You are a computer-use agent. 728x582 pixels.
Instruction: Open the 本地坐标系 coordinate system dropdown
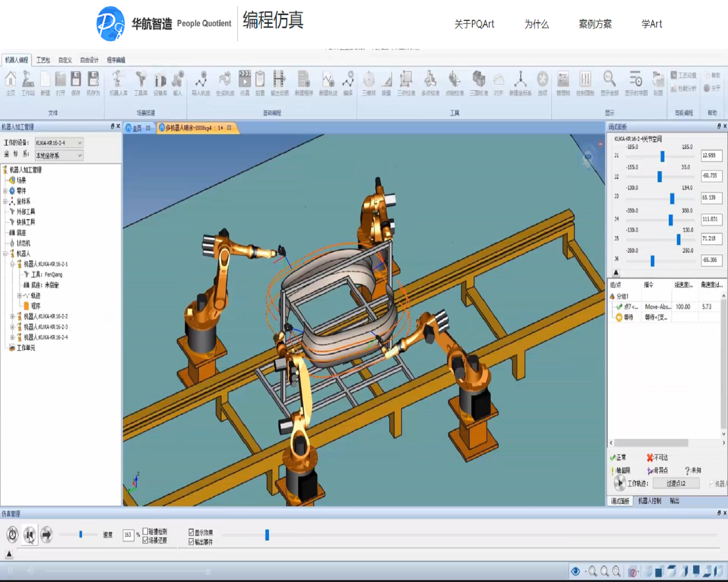[80, 155]
